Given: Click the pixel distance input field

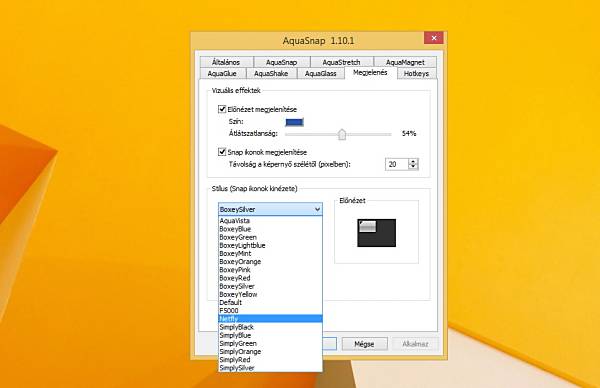Looking at the screenshot, I should point(397,165).
